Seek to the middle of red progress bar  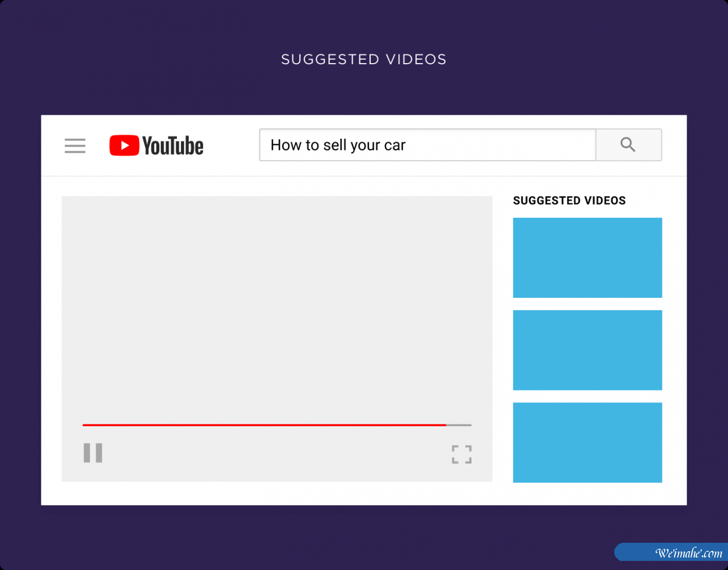pyautogui.click(x=264, y=425)
